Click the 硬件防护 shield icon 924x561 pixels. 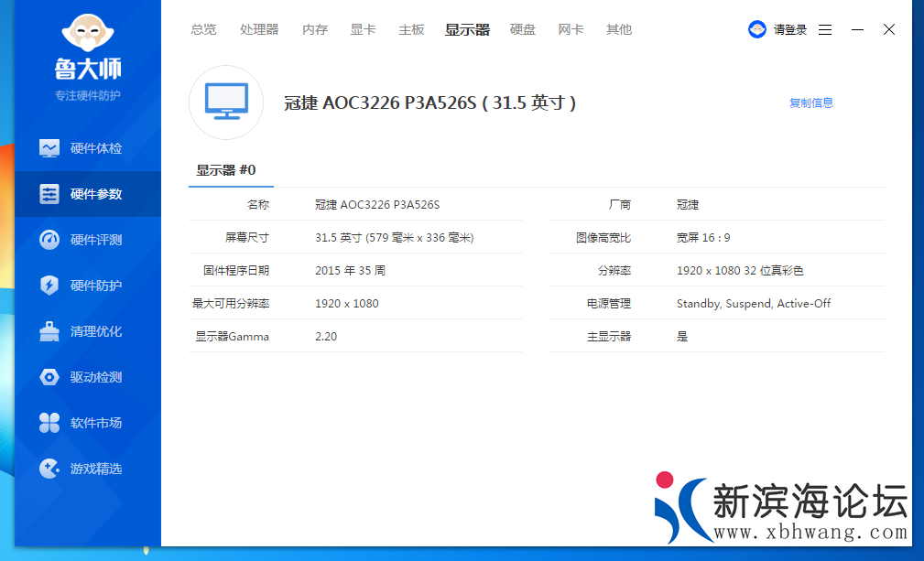point(49,286)
